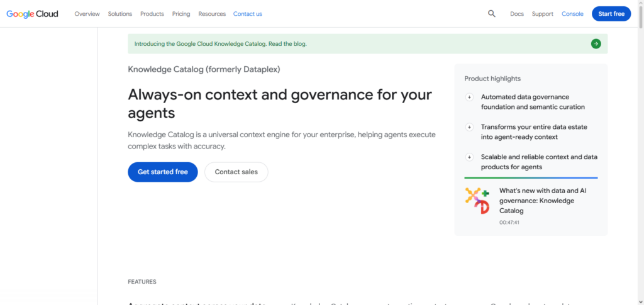Click the 00:47:41 video duration

click(509, 223)
